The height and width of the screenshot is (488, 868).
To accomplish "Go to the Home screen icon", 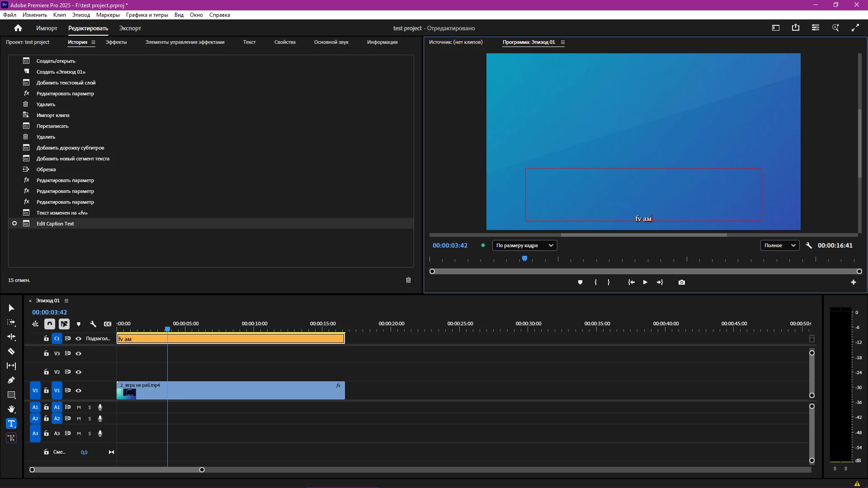I will click(x=18, y=28).
